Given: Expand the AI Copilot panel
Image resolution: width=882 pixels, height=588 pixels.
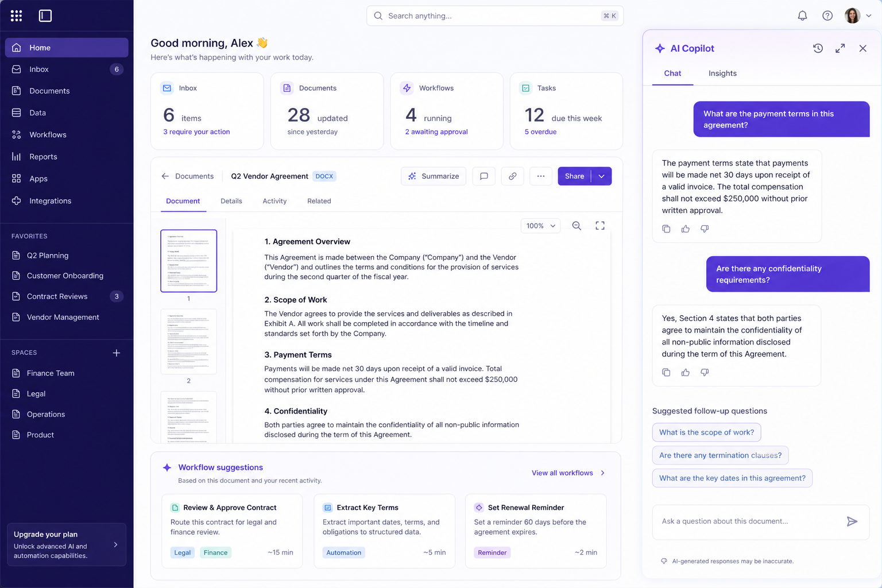Looking at the screenshot, I should [x=840, y=48].
